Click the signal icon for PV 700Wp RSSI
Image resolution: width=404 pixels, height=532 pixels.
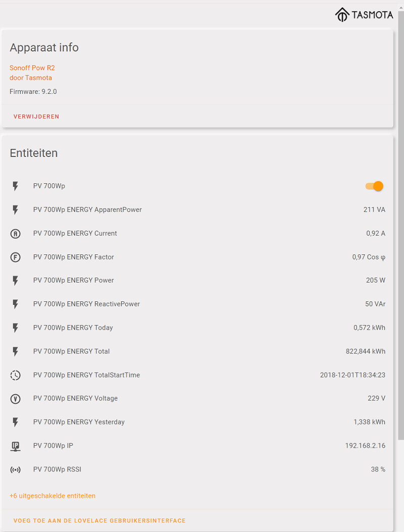15,469
